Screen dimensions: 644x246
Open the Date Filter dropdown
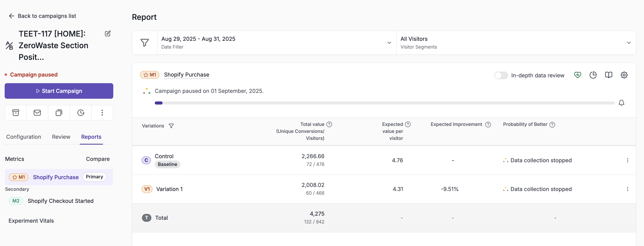276,43
